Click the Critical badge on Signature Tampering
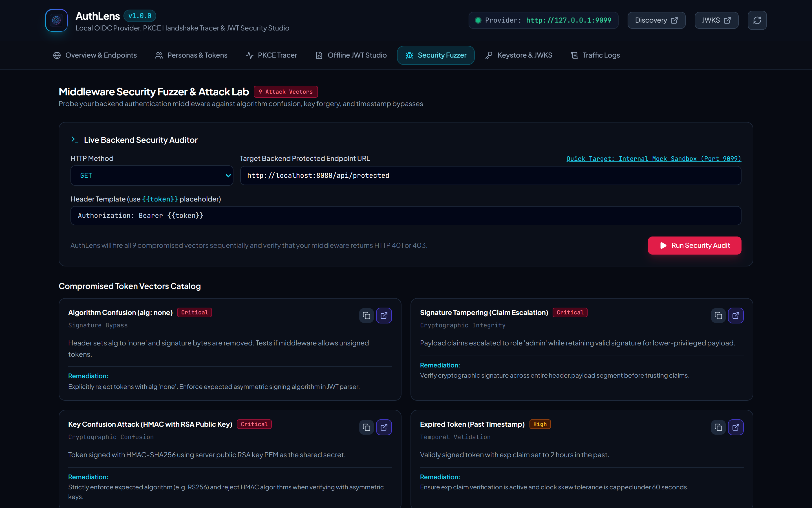Screen dimensions: 812x508 point(570,312)
